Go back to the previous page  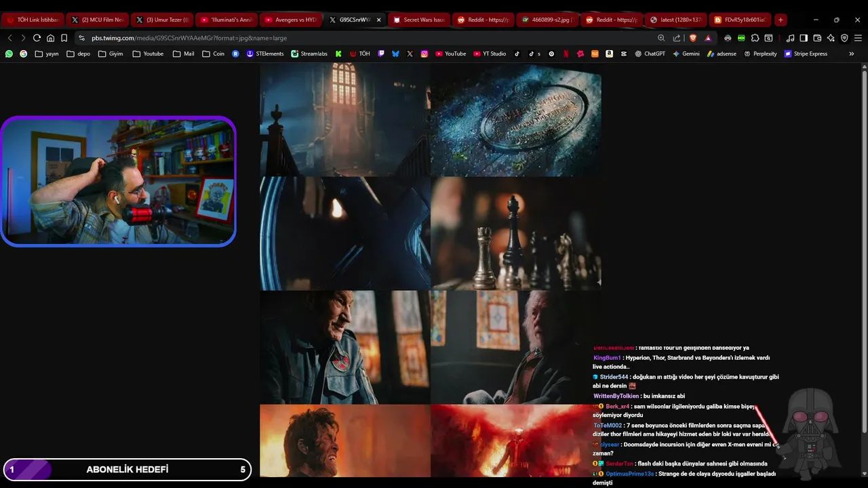pos(9,38)
